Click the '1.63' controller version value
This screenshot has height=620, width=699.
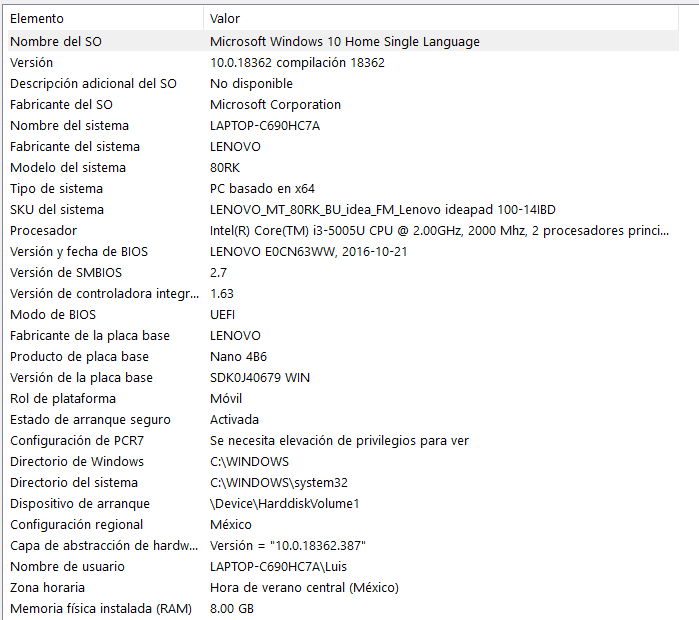pos(222,293)
